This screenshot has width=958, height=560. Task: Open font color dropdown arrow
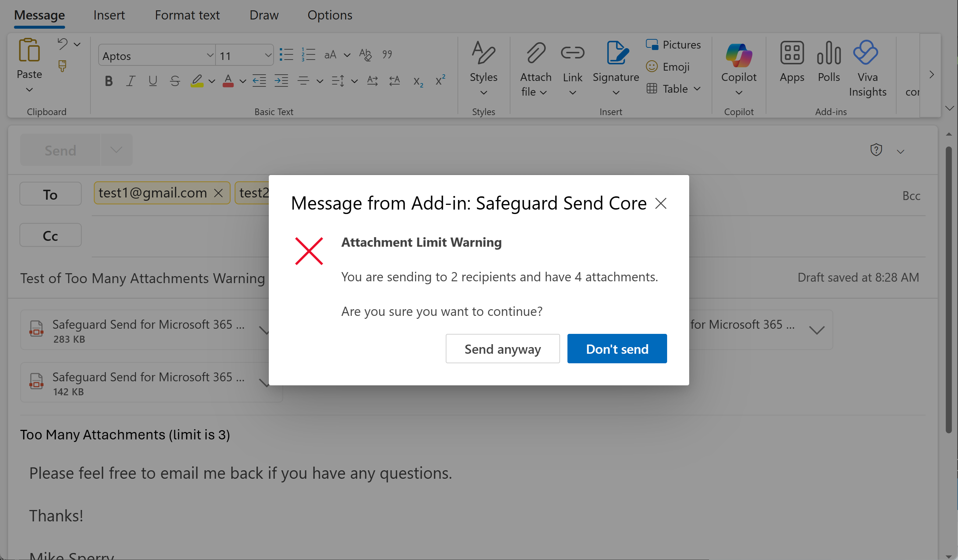coord(243,81)
